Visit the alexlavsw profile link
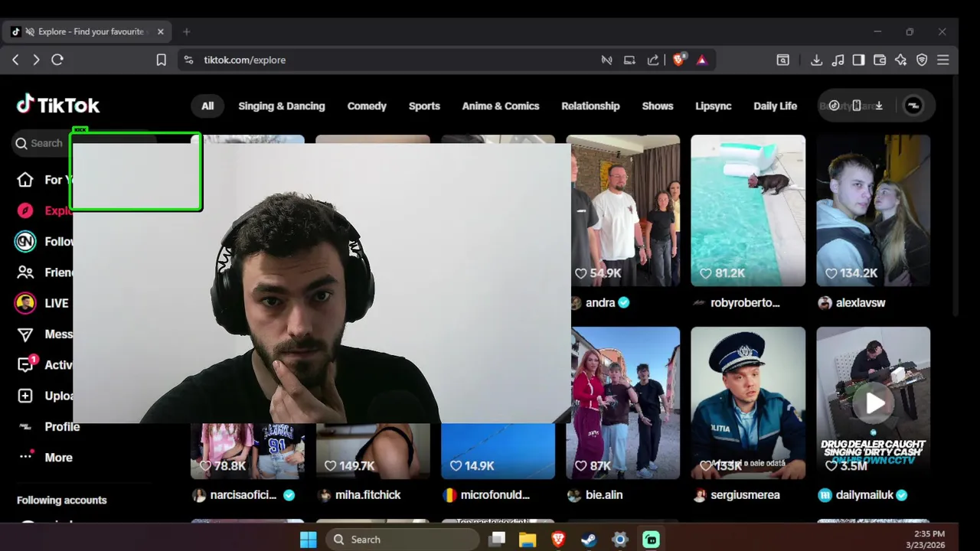This screenshot has width=980, height=551. pos(861,303)
